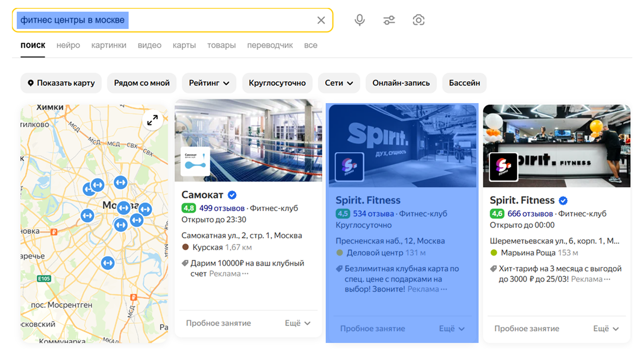The width and height of the screenshot is (644, 356).
Task: Click the Самокат logo badge
Action: point(195,161)
